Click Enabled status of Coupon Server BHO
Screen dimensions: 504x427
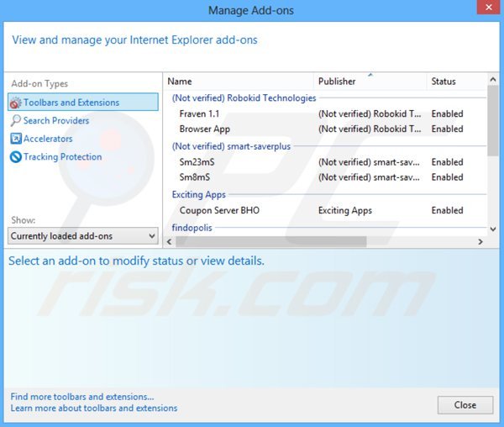pyautogui.click(x=447, y=210)
